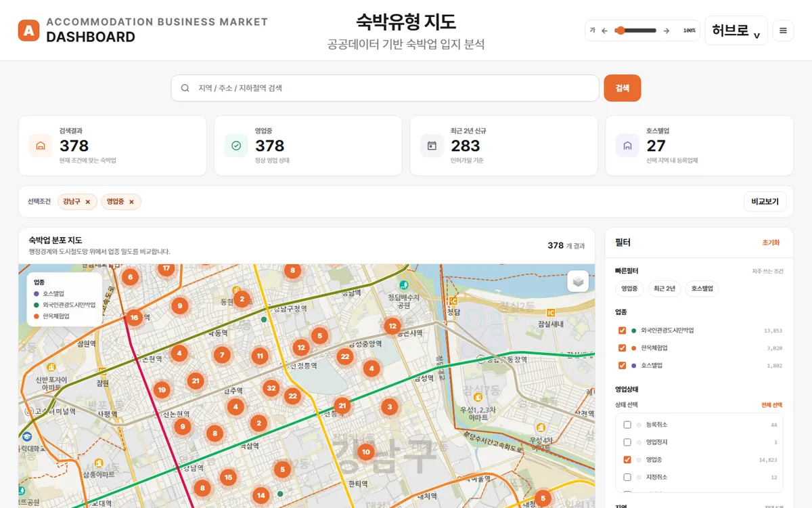Click the 지역 / 주소 / 지하철역 검색 input field
This screenshot has width=812, height=508.
[385, 88]
